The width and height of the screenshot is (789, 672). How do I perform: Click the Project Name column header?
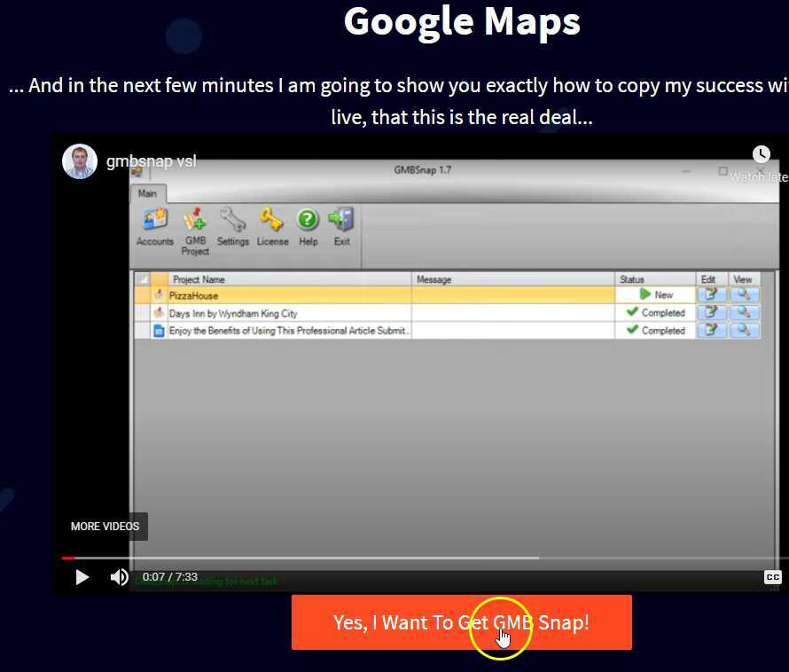[x=289, y=279]
